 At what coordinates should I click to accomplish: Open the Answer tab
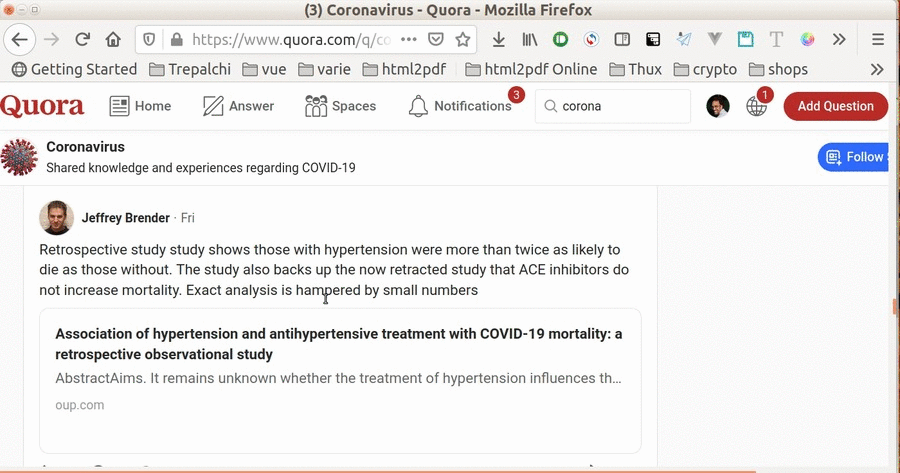238,106
